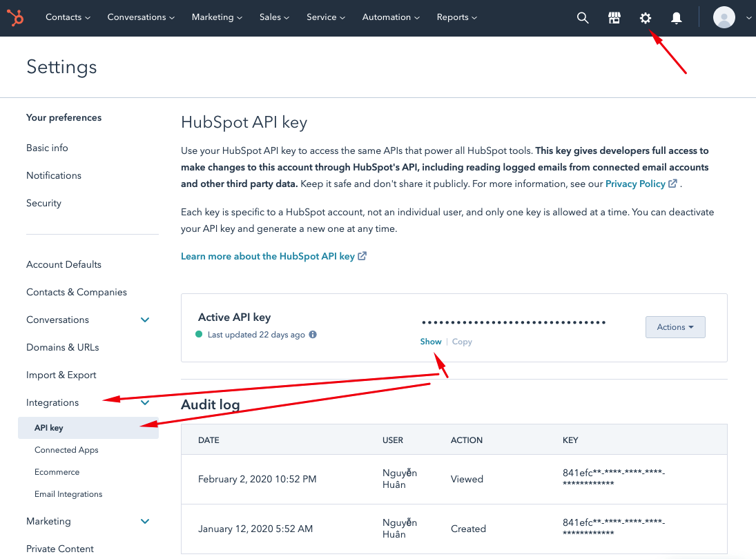Open Ecommerce integrations
Screen dimensions: 756x559
(57, 472)
